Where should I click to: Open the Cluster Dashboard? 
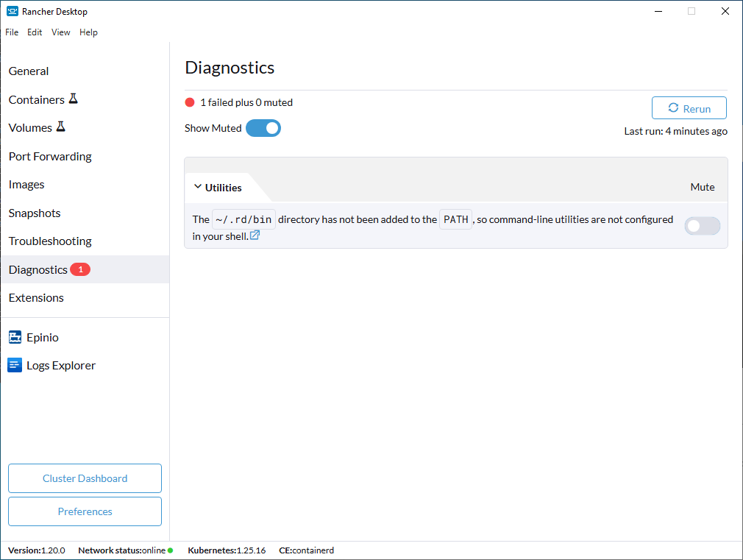[x=85, y=478]
